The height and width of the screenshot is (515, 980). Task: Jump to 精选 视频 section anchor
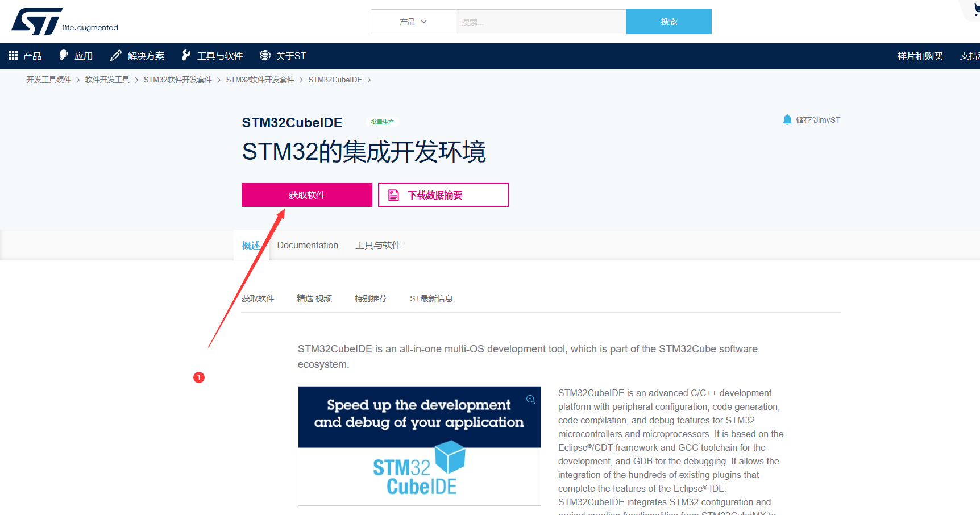(x=314, y=298)
